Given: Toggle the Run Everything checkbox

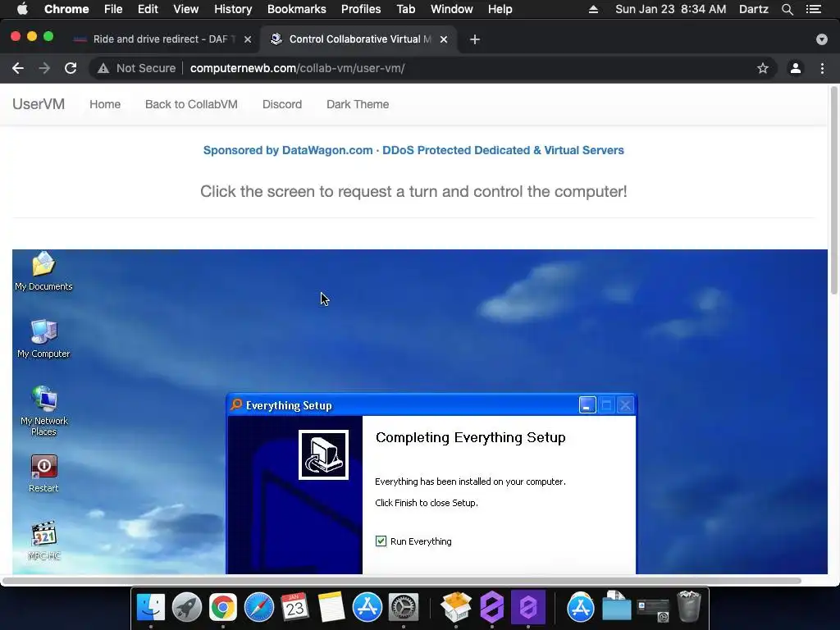Looking at the screenshot, I should tap(381, 541).
